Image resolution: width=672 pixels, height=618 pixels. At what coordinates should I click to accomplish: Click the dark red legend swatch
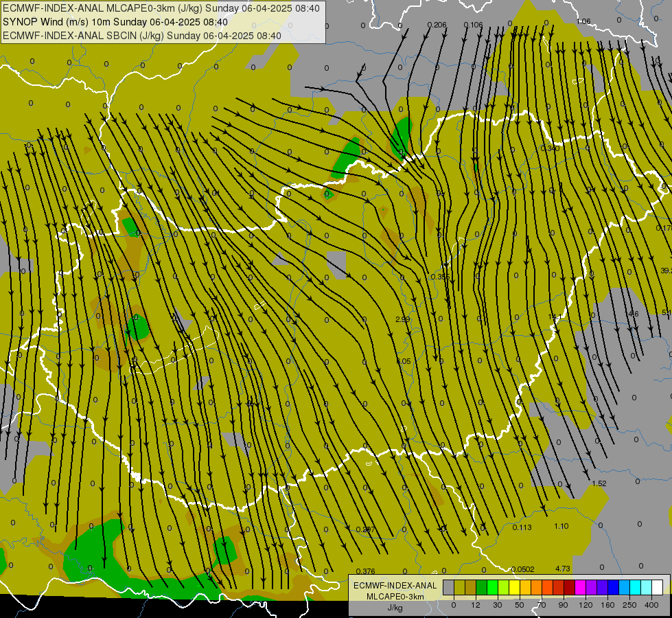(x=570, y=587)
